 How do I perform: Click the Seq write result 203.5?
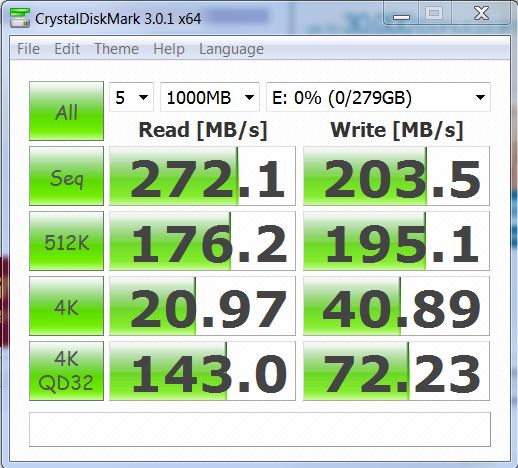click(396, 176)
